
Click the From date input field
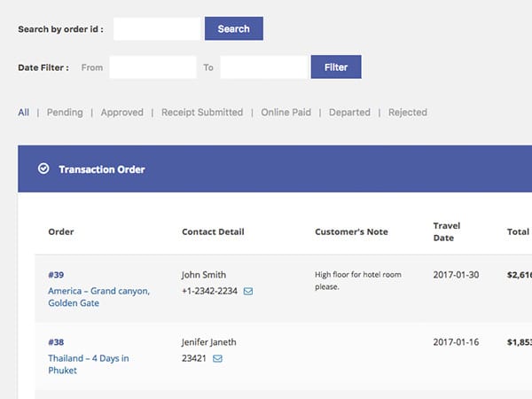(153, 67)
